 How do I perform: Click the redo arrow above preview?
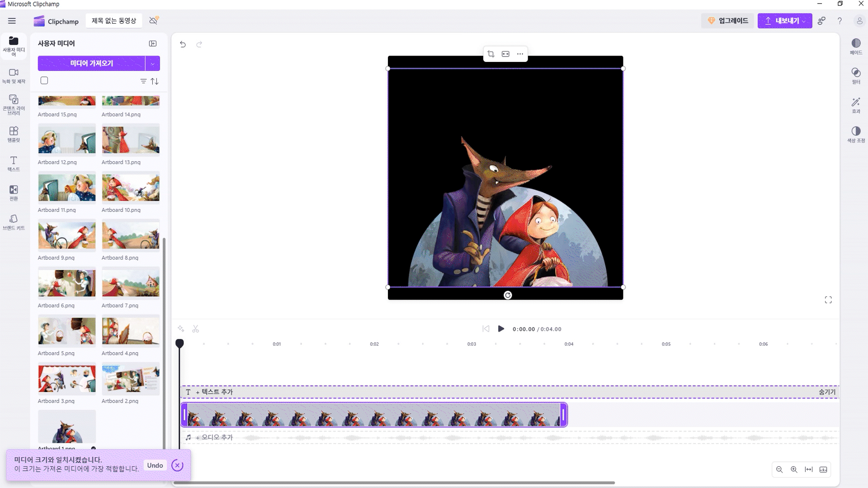click(199, 44)
